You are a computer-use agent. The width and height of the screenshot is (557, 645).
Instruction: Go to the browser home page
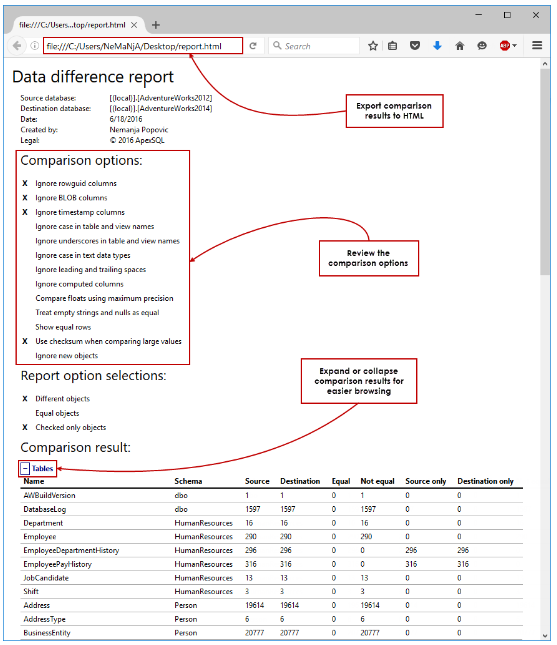[460, 46]
